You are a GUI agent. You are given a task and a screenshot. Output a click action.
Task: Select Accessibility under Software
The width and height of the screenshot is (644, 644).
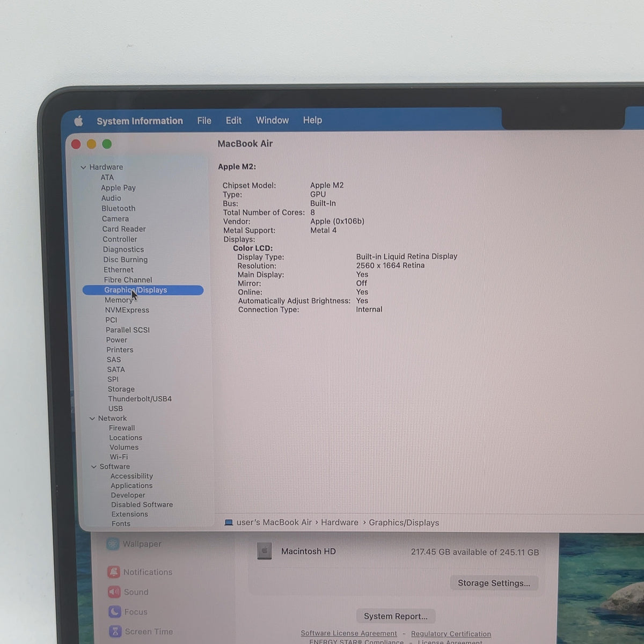[131, 477]
